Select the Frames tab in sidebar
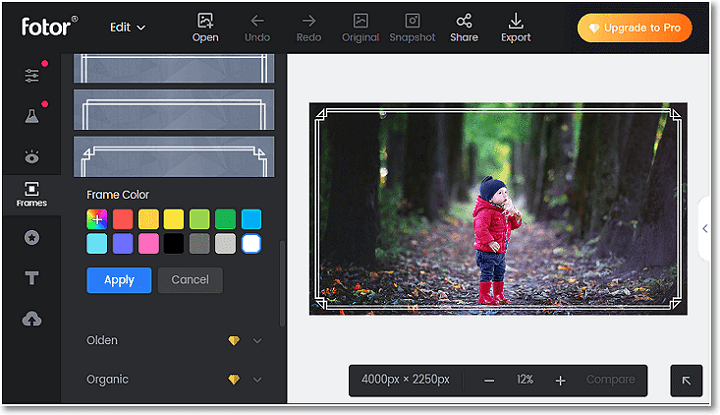 [x=32, y=195]
